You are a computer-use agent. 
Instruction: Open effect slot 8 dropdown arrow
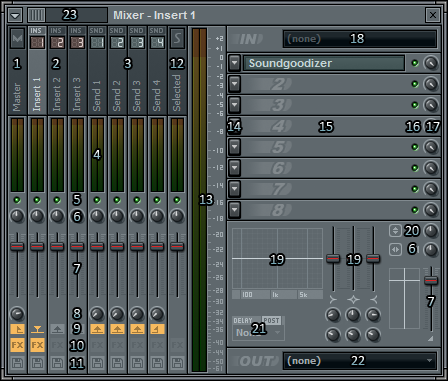click(235, 210)
